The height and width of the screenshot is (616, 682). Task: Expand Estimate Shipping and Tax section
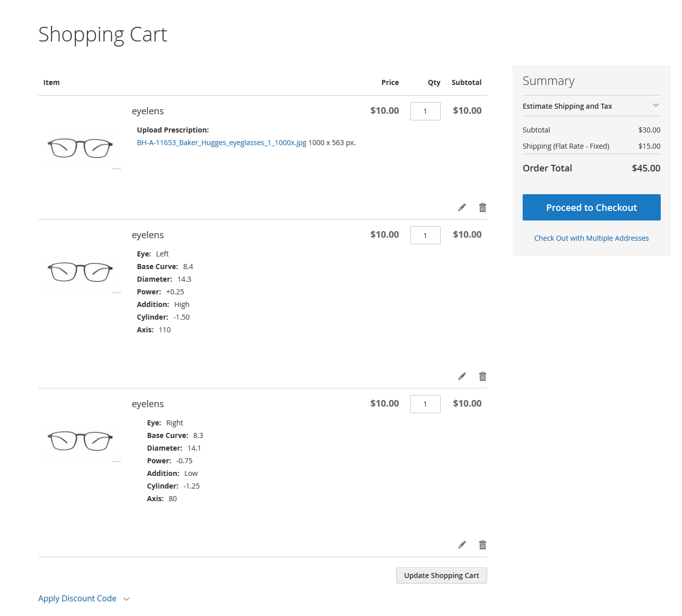[591, 106]
